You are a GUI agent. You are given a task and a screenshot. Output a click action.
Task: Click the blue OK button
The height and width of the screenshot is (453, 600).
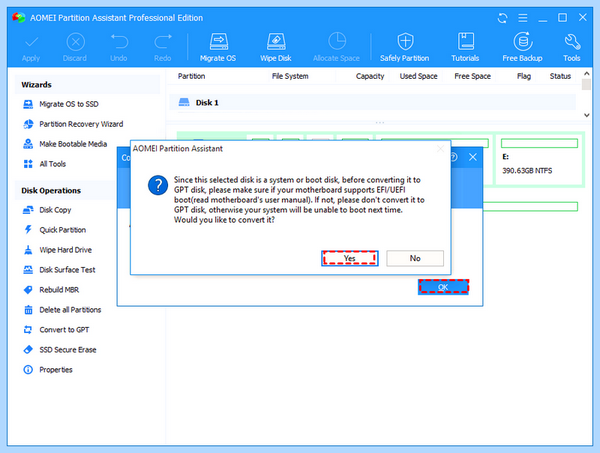(443, 287)
